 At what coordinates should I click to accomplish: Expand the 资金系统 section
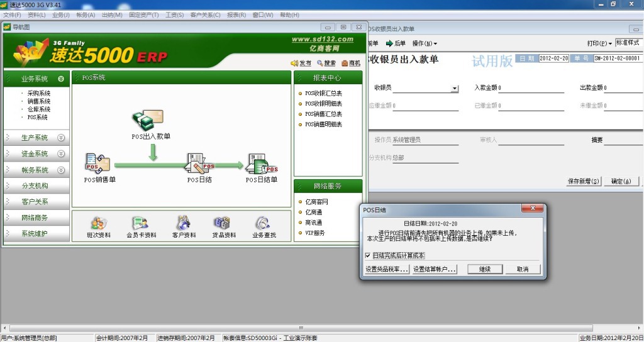tap(61, 153)
